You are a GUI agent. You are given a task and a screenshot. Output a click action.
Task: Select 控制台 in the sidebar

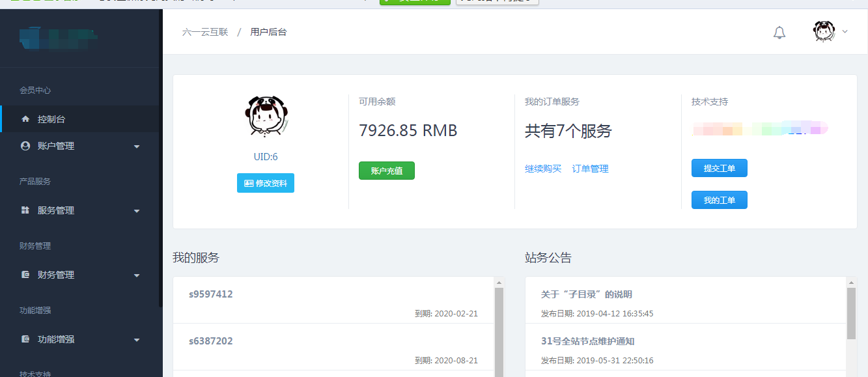point(51,119)
